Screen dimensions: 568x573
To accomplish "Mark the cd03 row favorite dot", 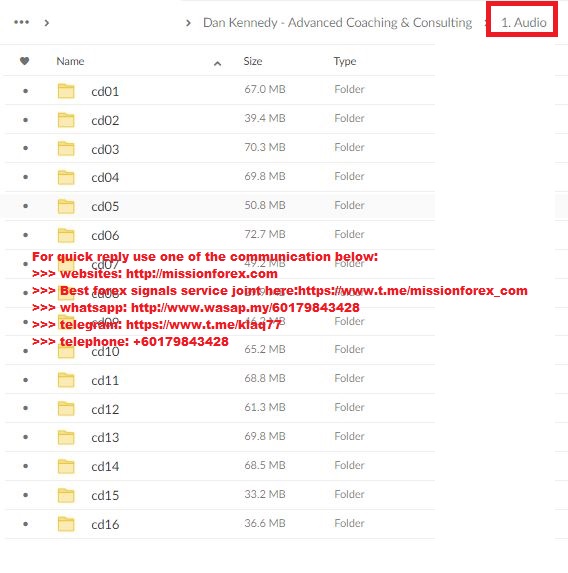I will click(26, 148).
